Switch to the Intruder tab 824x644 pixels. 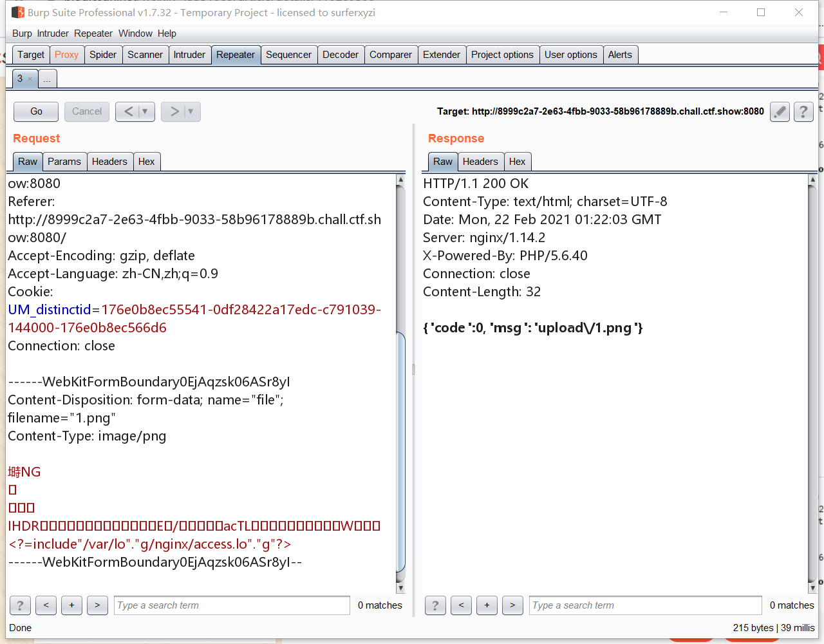pos(189,55)
